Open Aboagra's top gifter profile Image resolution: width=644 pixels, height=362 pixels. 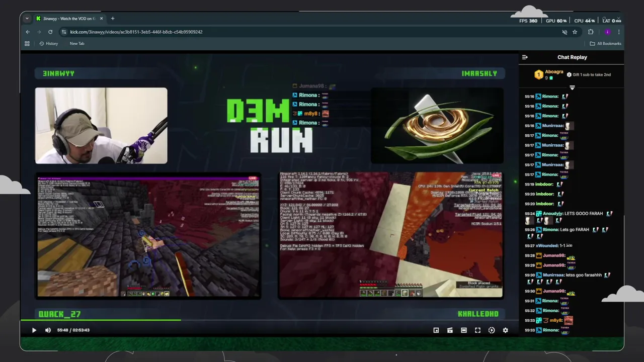point(554,72)
